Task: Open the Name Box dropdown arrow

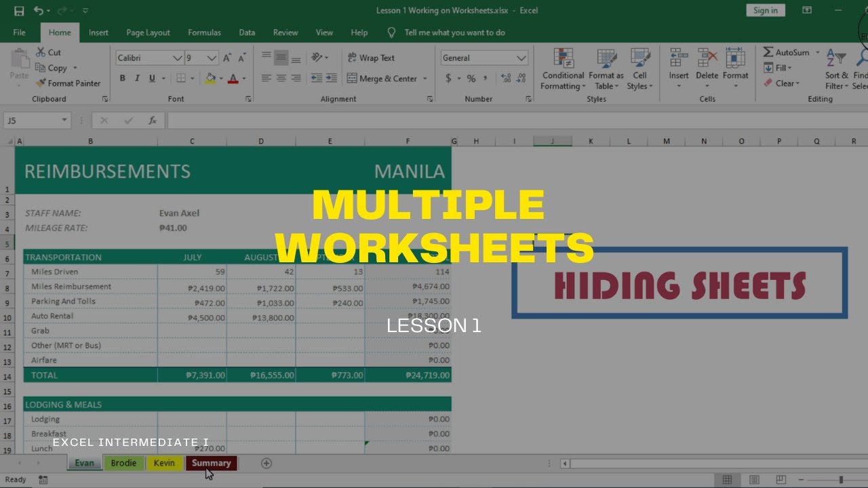Action: coord(65,120)
